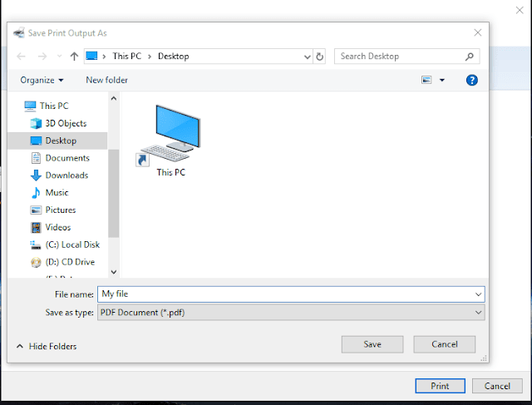
Task: Click Print in the background print window
Action: click(x=440, y=386)
